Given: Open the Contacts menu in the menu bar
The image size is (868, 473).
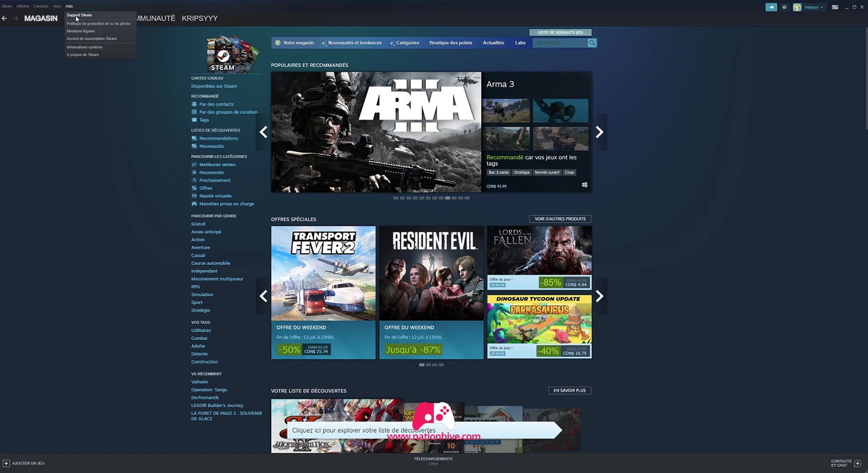Looking at the screenshot, I should click(x=41, y=6).
